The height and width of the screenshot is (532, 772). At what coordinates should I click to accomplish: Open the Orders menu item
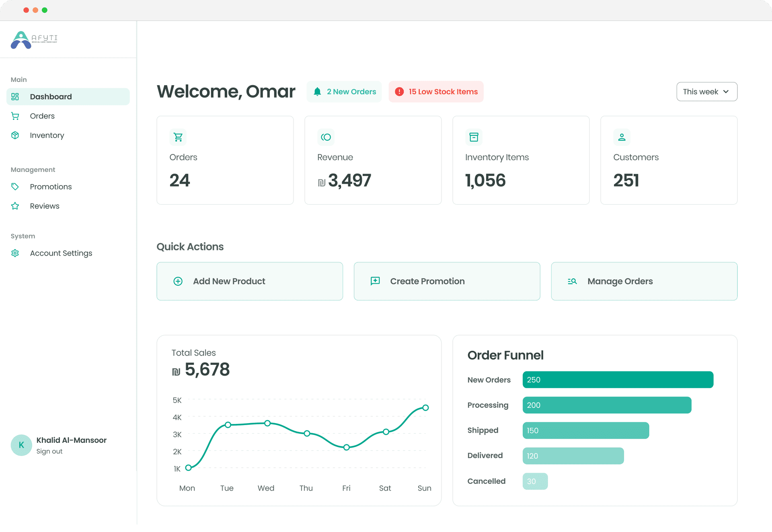pos(42,116)
